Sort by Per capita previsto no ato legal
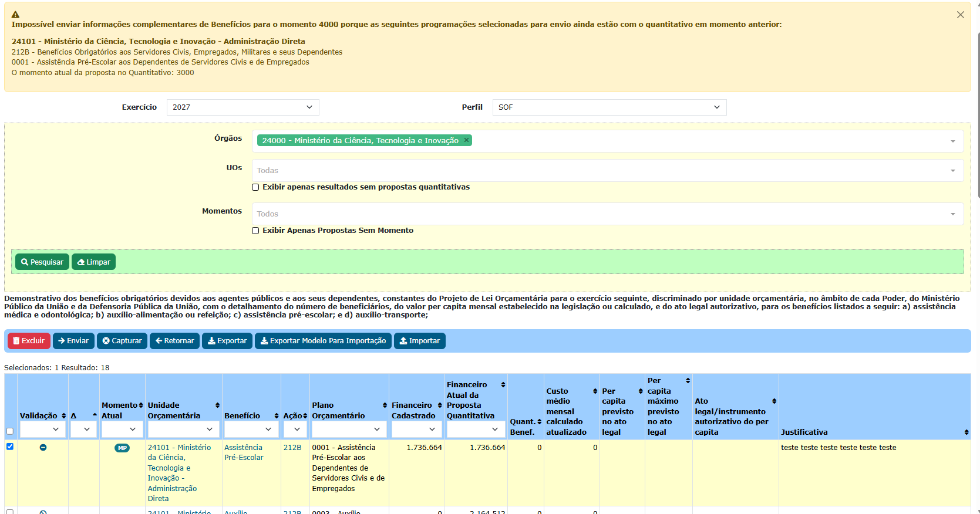Image resolution: width=980 pixels, height=514 pixels. pyautogui.click(x=641, y=391)
